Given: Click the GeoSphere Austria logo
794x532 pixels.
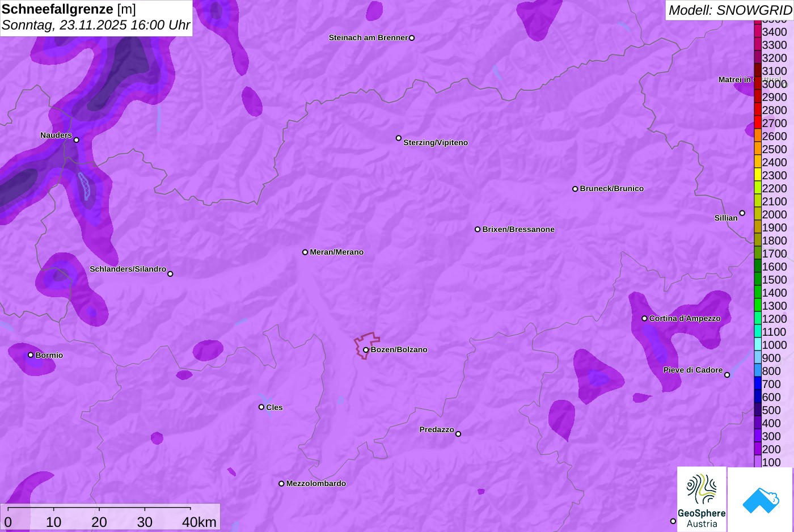Looking at the screenshot, I should point(702,500).
